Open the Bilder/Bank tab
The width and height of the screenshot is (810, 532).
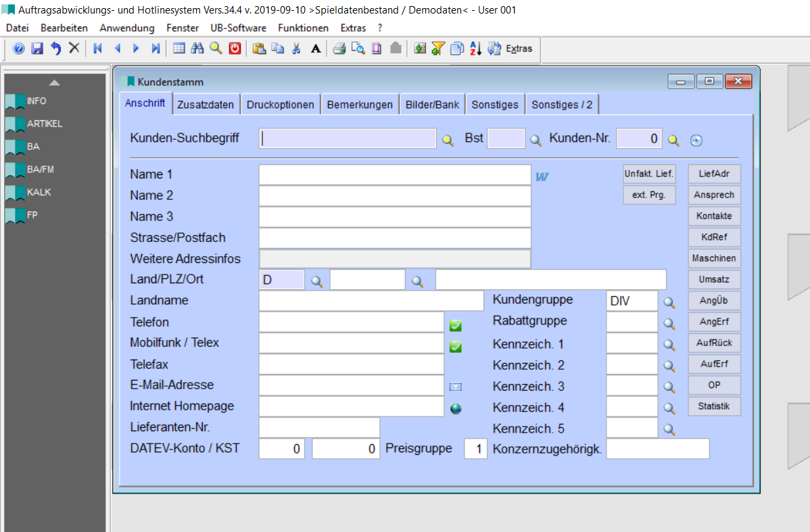pos(432,105)
